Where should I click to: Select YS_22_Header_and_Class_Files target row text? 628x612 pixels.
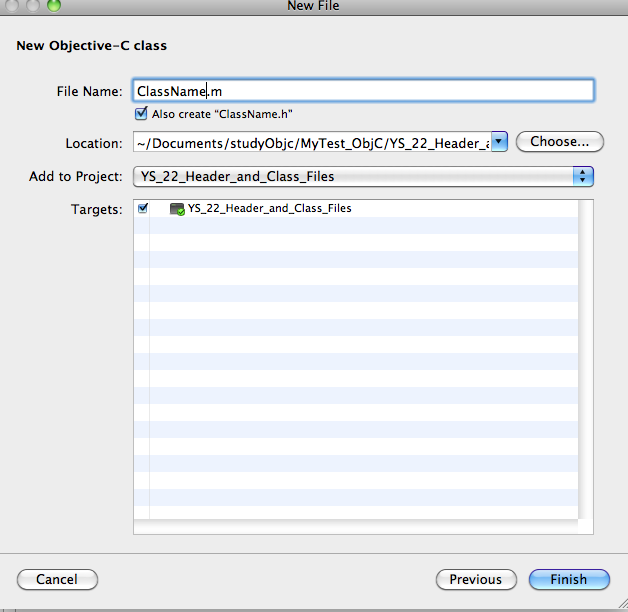pos(270,208)
